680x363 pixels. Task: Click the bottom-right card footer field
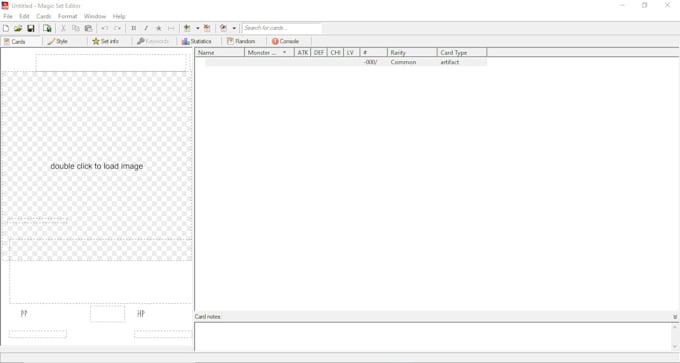163,334
